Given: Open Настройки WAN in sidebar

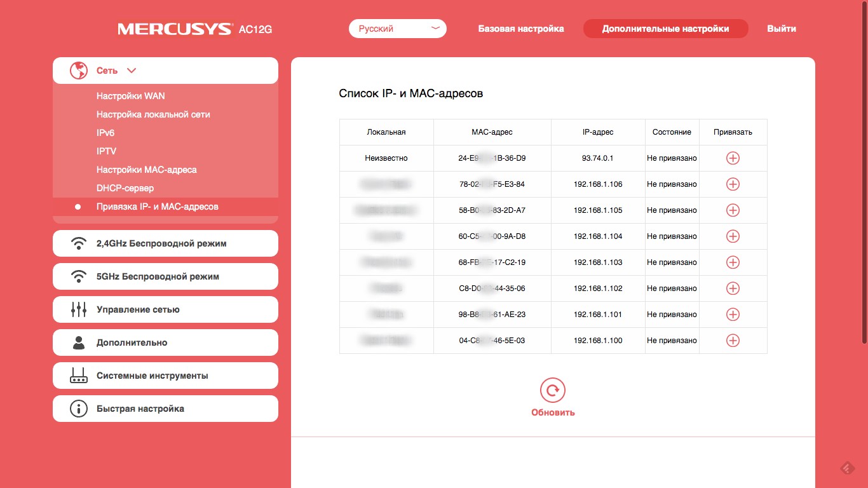Looking at the screenshot, I should click(130, 96).
